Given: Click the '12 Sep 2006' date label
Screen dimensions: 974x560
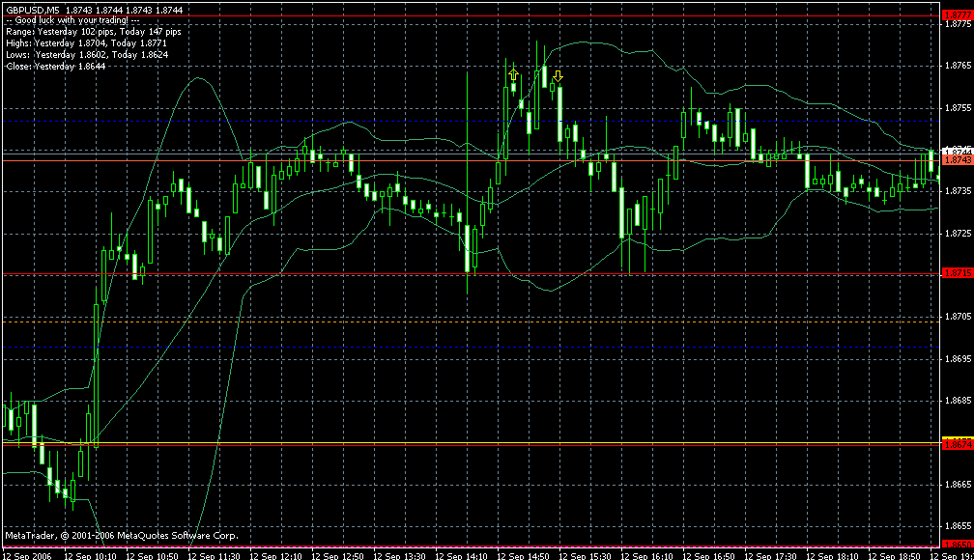Looking at the screenshot, I should coord(28,555).
